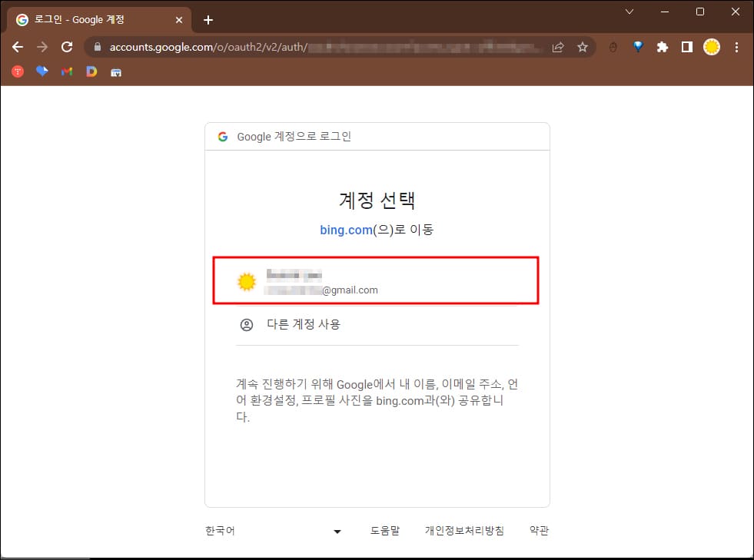Click the browser forward arrow
The height and width of the screenshot is (560, 754).
click(42, 47)
